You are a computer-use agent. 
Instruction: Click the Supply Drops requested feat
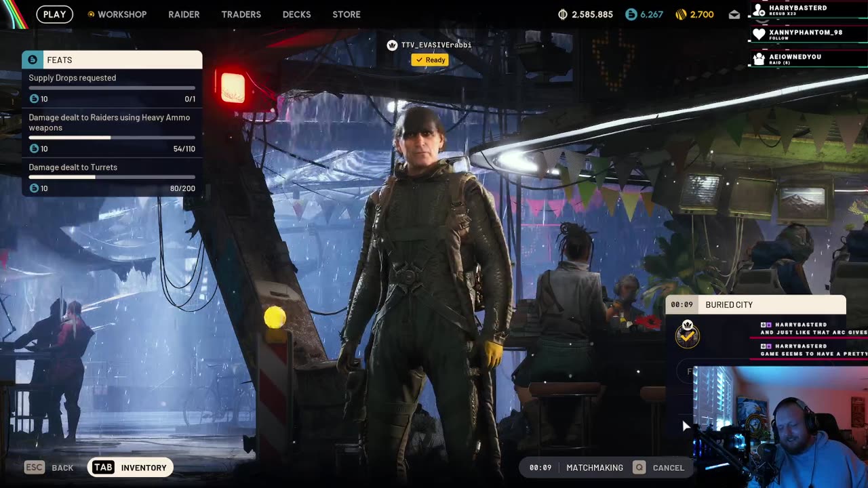click(x=112, y=88)
